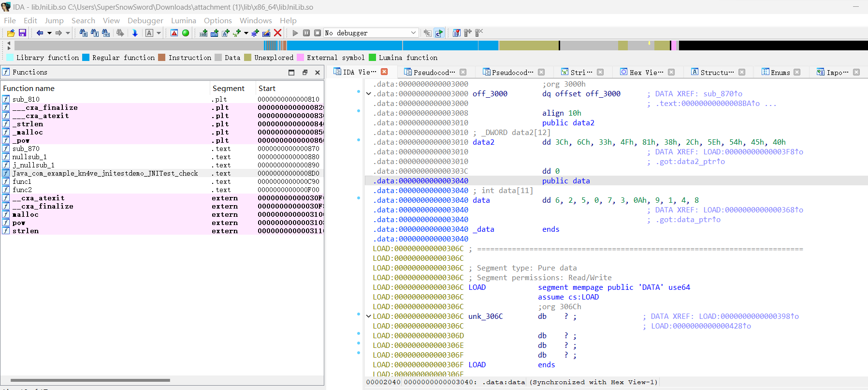Select Java_com_example check function row
Viewport: 868px width, 390px height.
(105, 173)
